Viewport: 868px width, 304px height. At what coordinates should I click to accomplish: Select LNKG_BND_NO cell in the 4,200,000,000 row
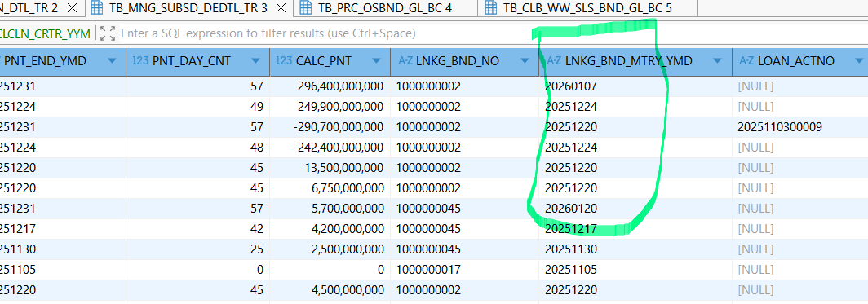(x=464, y=229)
